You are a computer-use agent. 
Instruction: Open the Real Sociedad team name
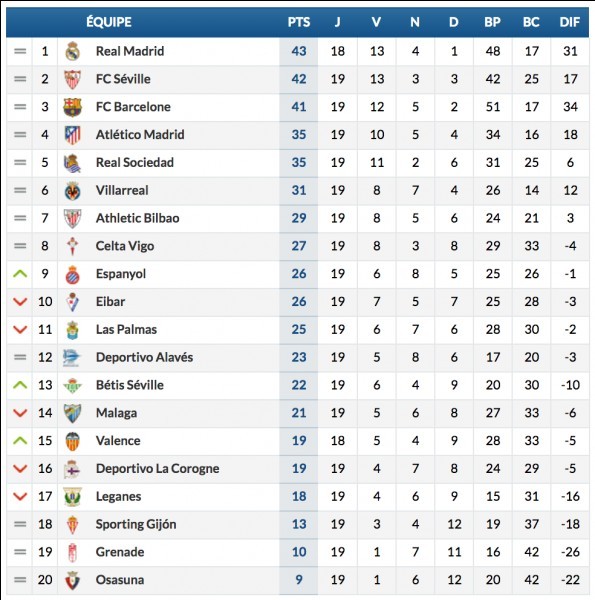pyautogui.click(x=135, y=162)
